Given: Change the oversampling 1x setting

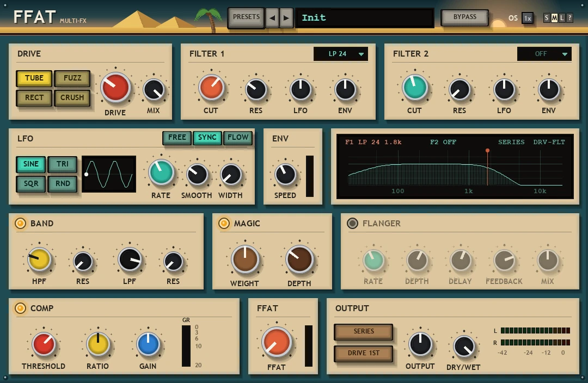Looking at the screenshot, I should pos(528,18).
